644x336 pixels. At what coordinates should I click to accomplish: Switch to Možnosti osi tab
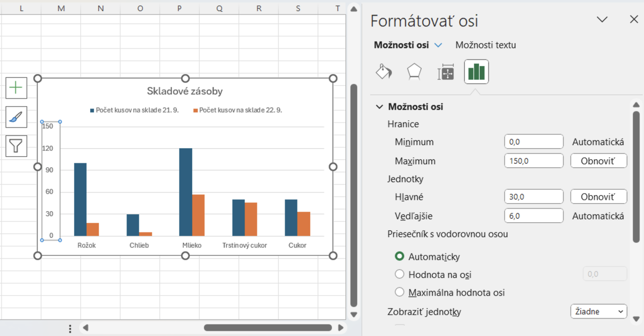coord(401,45)
